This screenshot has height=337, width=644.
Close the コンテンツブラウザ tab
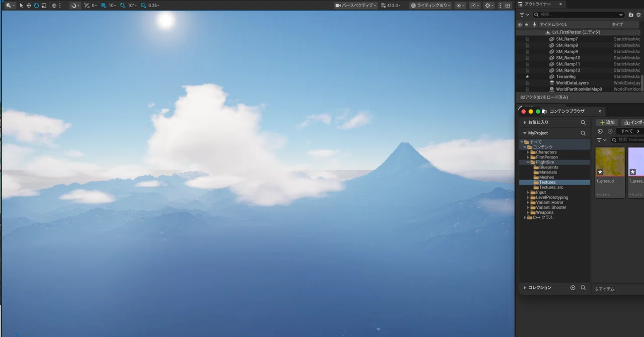click(600, 111)
